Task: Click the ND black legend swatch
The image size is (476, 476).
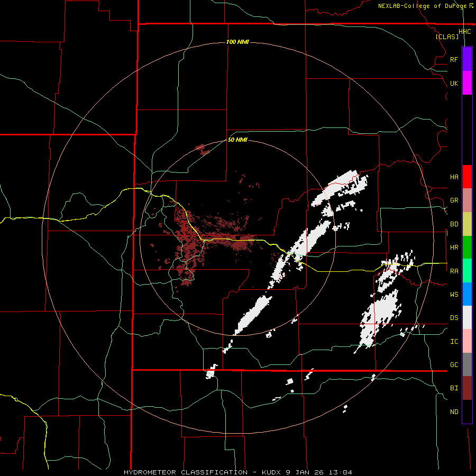Action: pos(467,411)
